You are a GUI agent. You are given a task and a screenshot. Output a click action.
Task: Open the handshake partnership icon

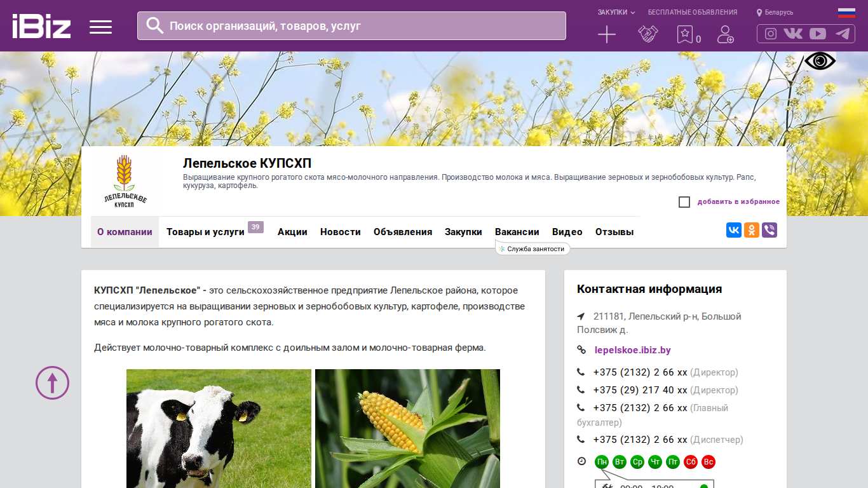click(x=648, y=34)
